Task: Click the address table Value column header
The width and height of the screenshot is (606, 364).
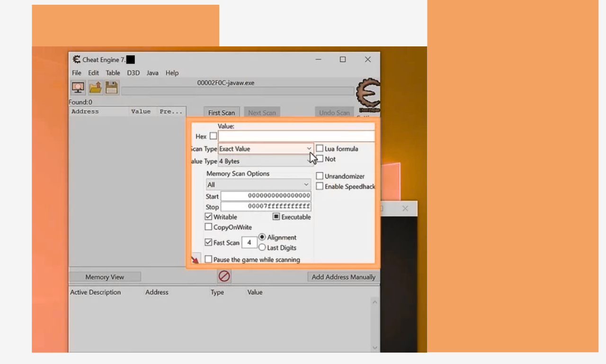Action: coord(255,292)
